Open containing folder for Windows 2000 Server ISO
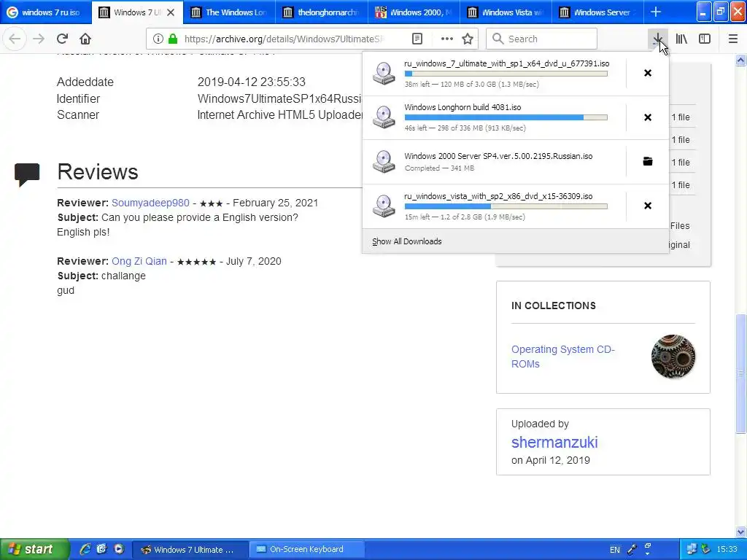Image resolution: width=747 pixels, height=560 pixels. 648,161
